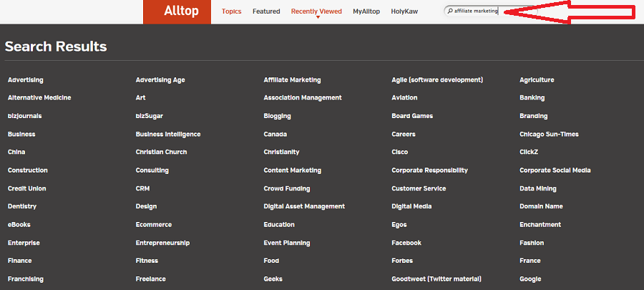644x290 pixels.
Task: Open Association Management topic
Action: (303, 98)
